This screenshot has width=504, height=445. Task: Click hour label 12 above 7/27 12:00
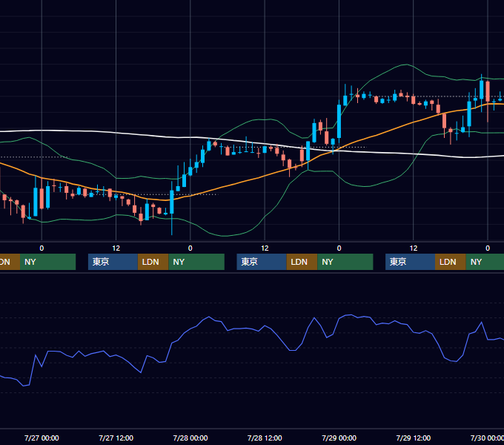tap(116, 248)
